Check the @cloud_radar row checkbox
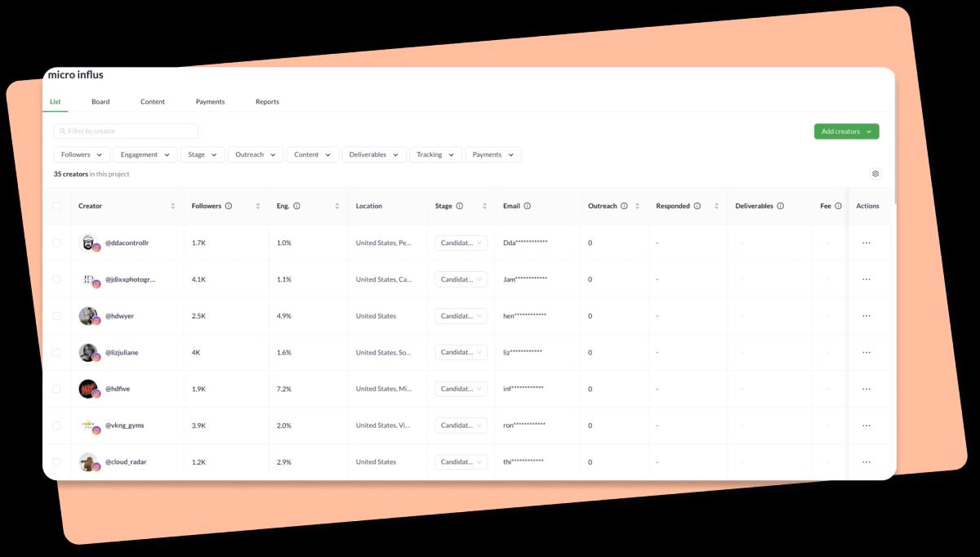The width and height of the screenshot is (980, 557). (x=56, y=462)
